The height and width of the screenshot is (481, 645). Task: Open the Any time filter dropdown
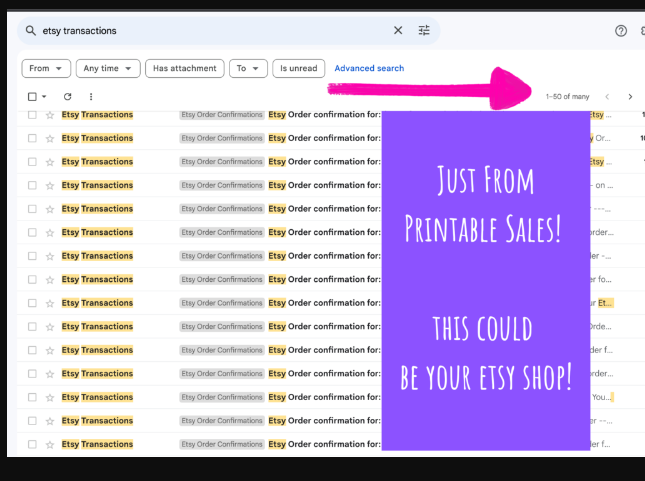108,68
